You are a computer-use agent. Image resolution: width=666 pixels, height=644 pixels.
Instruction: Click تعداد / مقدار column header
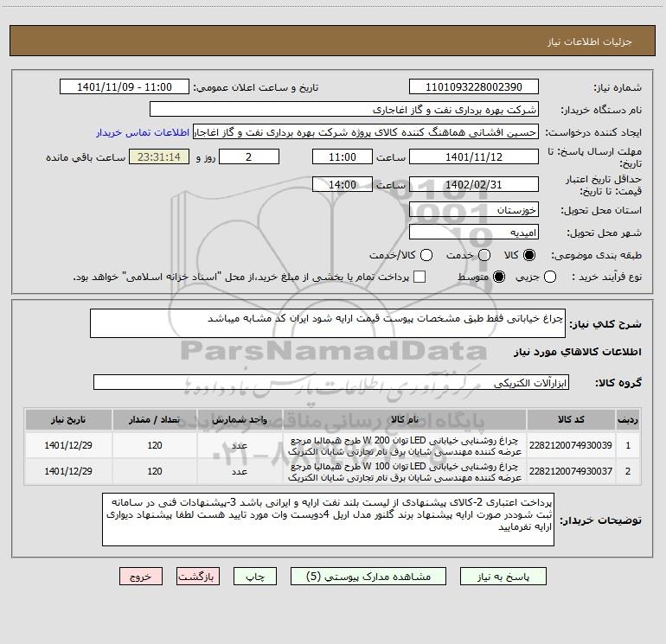point(155,419)
